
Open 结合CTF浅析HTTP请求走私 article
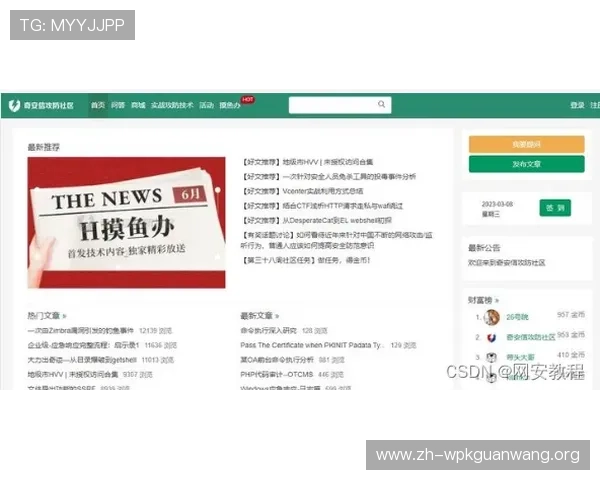(322, 206)
